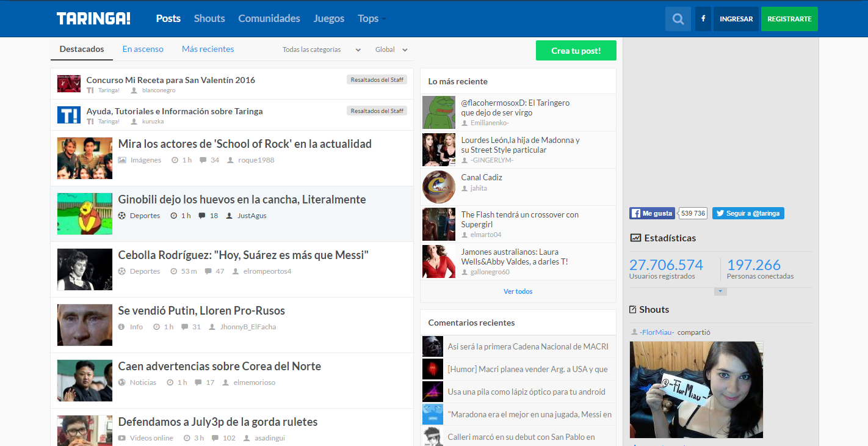
Task: Open post Mira los actores de 'School of Rock'
Action: [245, 144]
